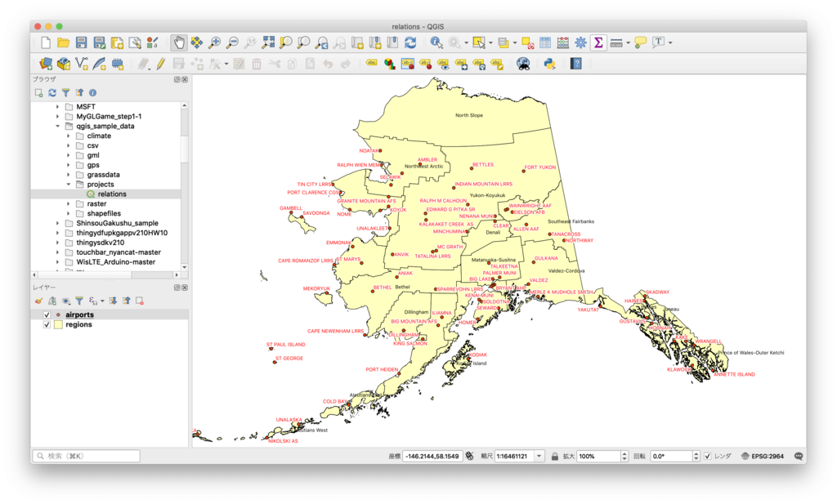Refresh the map canvas
The height and width of the screenshot is (504, 837).
click(410, 42)
